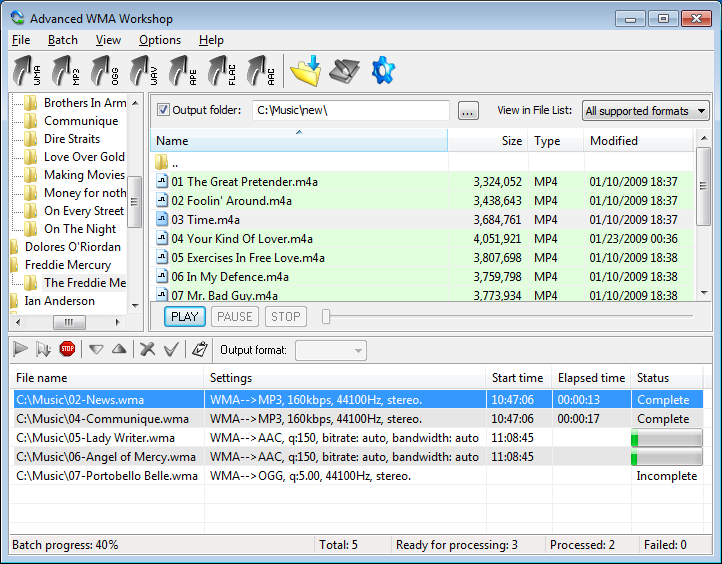The height and width of the screenshot is (564, 722).
Task: Click the playback position slider handle
Action: click(326, 316)
